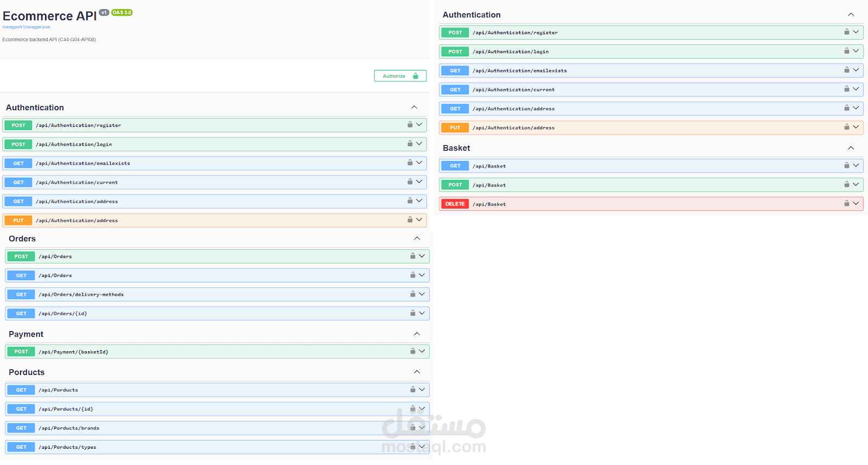
Task: Click the "/api/Porducts/{id}" path text
Action: [x=66, y=409]
